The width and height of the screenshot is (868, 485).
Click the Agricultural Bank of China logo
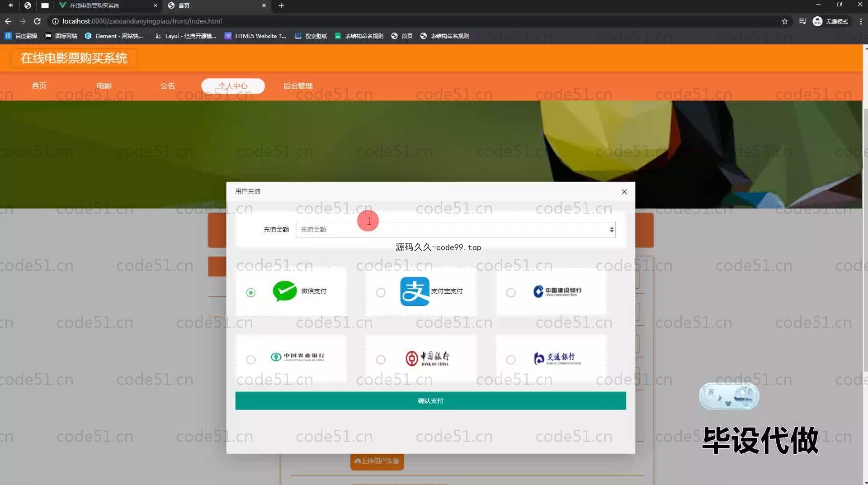(297, 357)
